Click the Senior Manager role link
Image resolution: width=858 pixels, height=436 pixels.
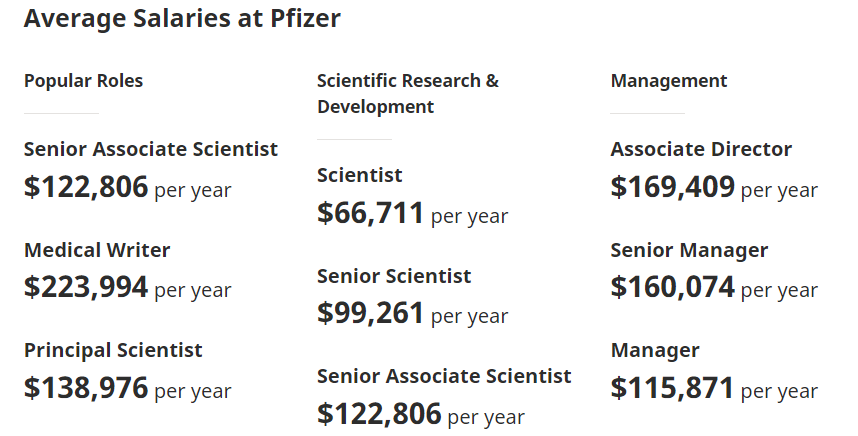click(689, 250)
